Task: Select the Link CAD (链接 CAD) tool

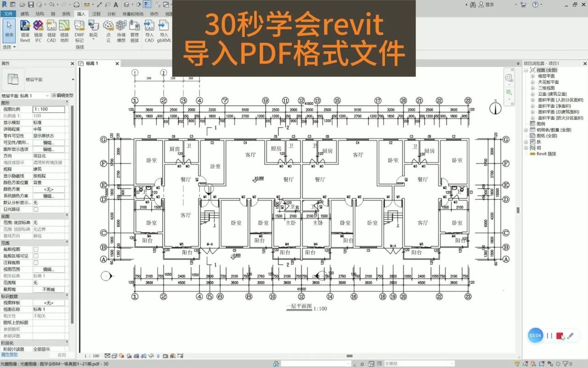Action: [x=51, y=31]
